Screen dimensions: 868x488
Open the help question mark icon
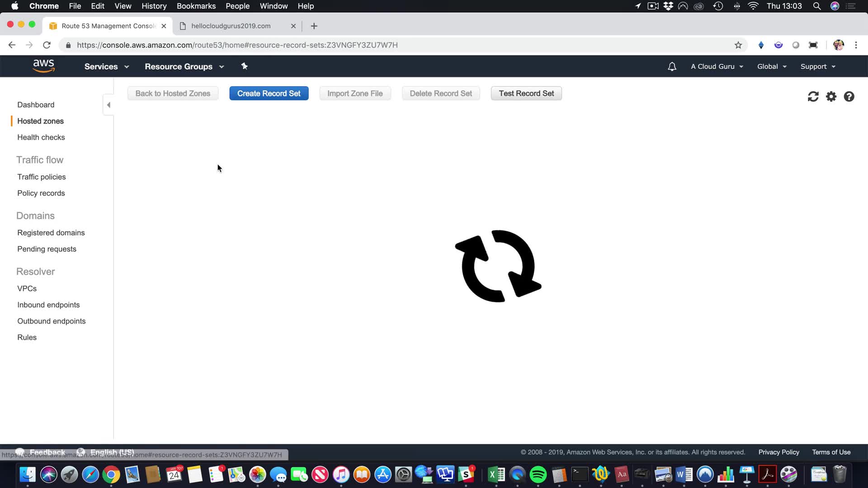point(849,97)
